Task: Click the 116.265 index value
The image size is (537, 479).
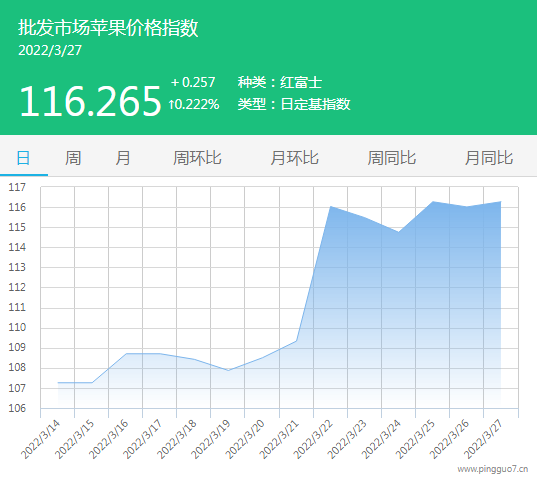Action: [90, 101]
